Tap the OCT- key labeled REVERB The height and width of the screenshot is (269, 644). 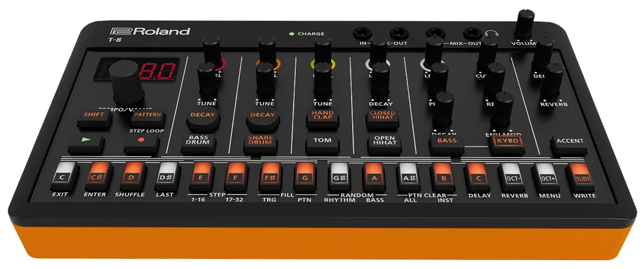(512, 178)
